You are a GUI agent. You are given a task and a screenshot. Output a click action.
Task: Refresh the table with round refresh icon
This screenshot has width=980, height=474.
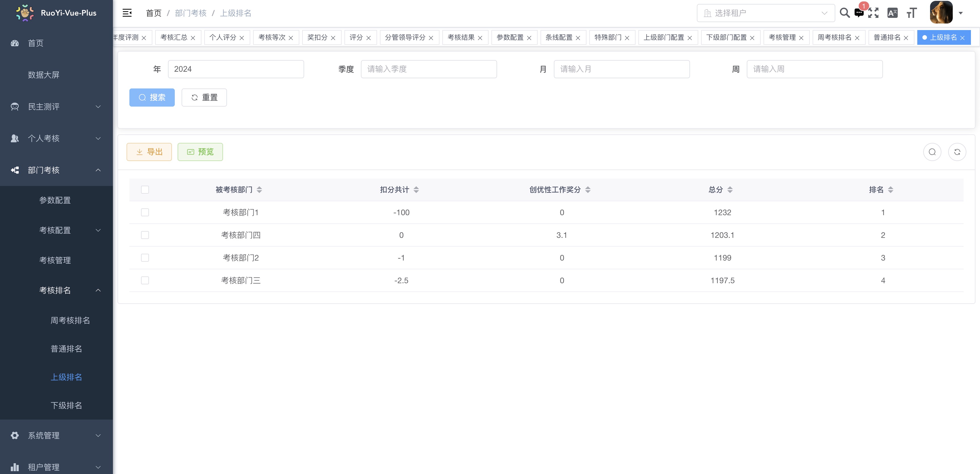point(957,152)
